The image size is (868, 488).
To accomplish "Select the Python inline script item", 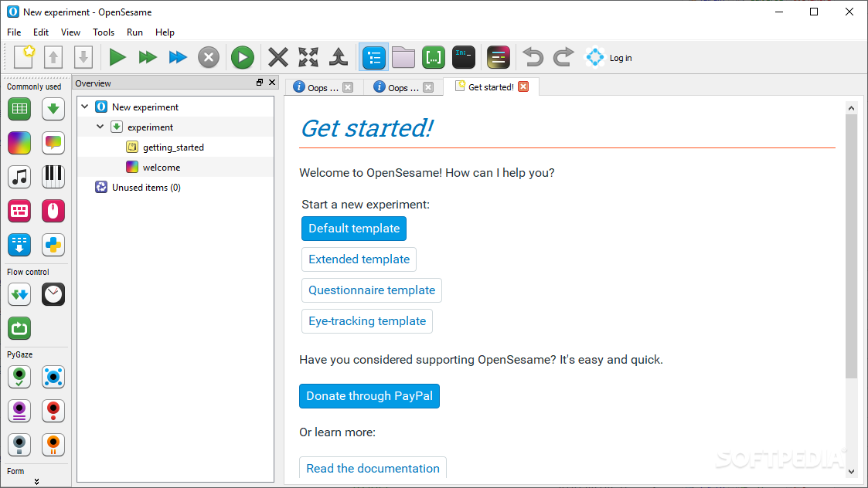I will click(53, 245).
